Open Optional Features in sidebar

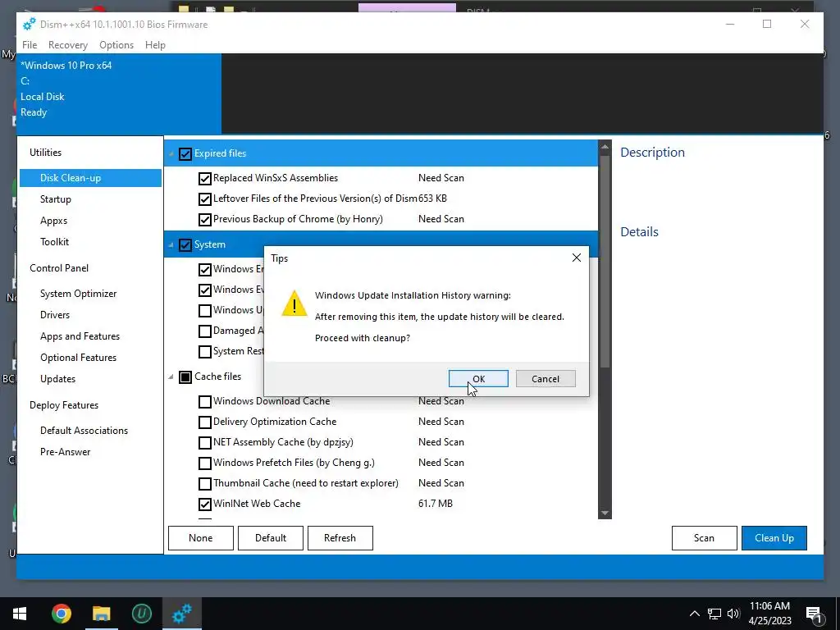pos(78,358)
